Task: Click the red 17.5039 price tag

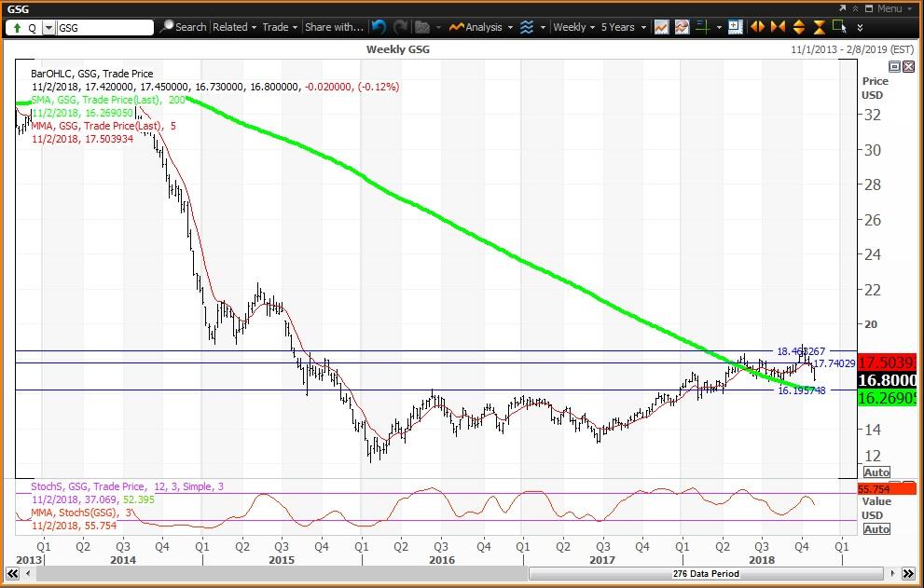Action: click(x=887, y=362)
